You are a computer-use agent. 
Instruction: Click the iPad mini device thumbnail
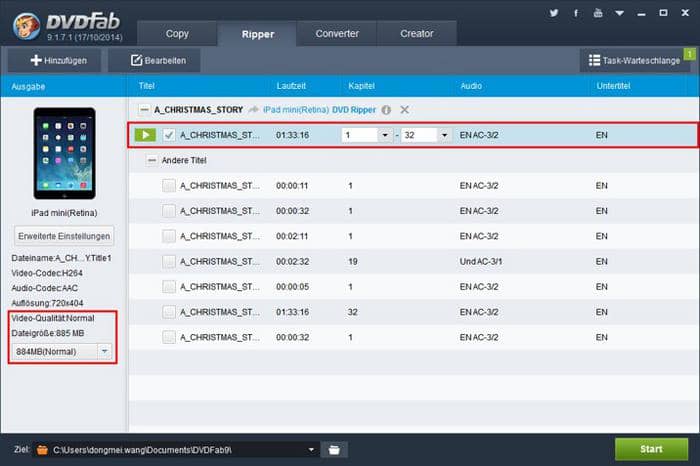tap(64, 153)
